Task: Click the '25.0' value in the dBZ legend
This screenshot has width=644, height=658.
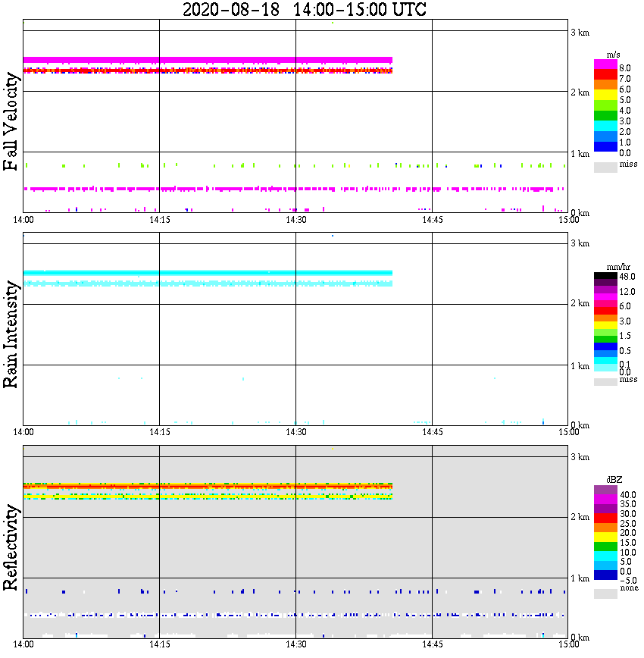Action: (627, 523)
